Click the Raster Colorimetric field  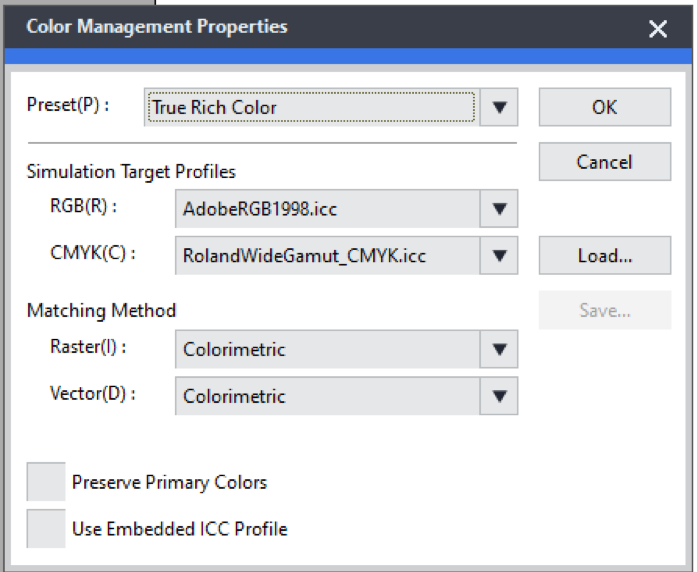coord(326,349)
